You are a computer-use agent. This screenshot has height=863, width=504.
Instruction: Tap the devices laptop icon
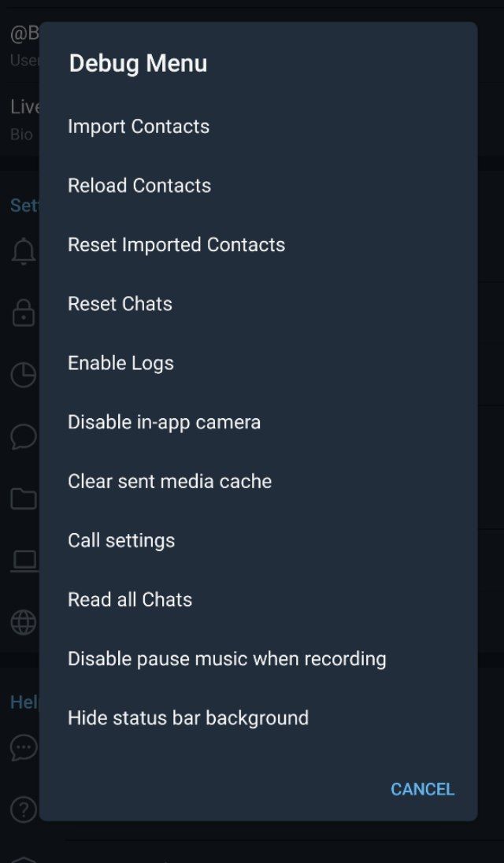pos(24,561)
